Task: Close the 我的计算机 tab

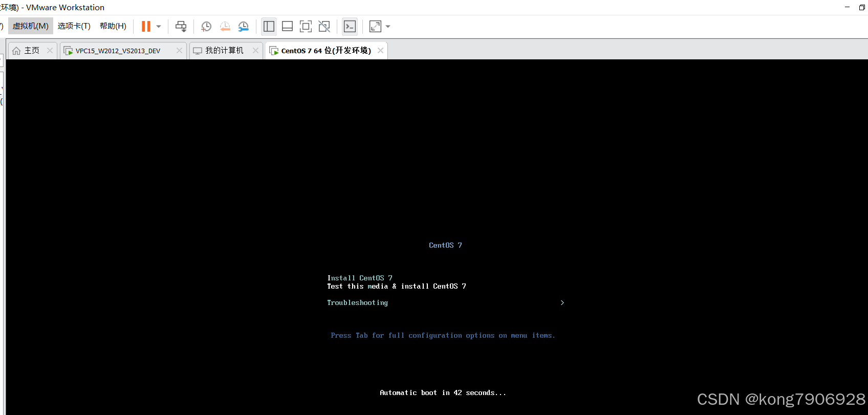Action: point(255,51)
